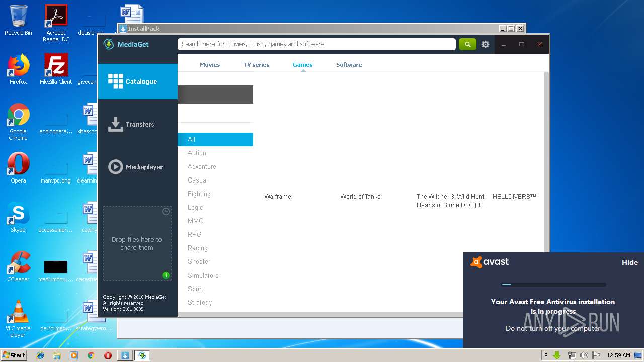The width and height of the screenshot is (644, 362).
Task: Click the volume speaker tray icon
Action: (584, 355)
